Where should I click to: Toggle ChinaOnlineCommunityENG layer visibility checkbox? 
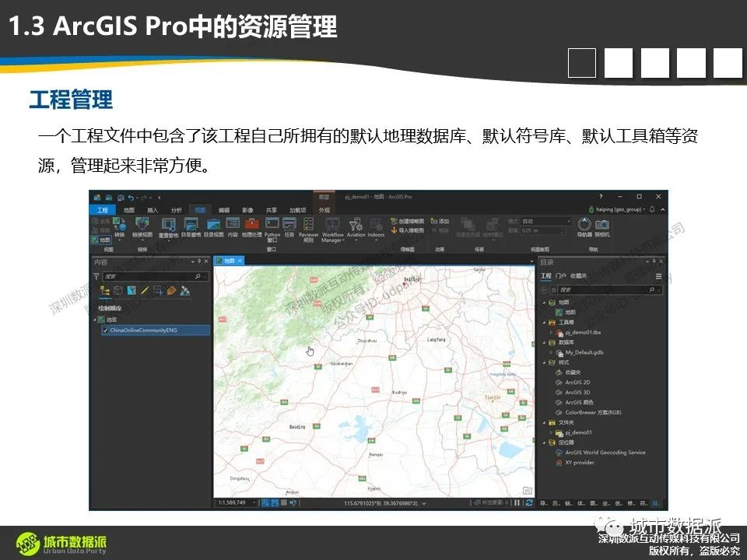[105, 330]
